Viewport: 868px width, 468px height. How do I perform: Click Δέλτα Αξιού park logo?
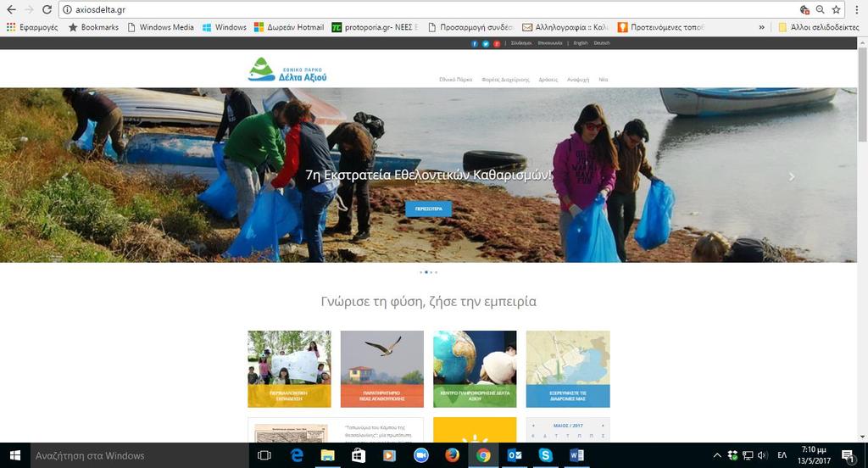tap(287, 70)
